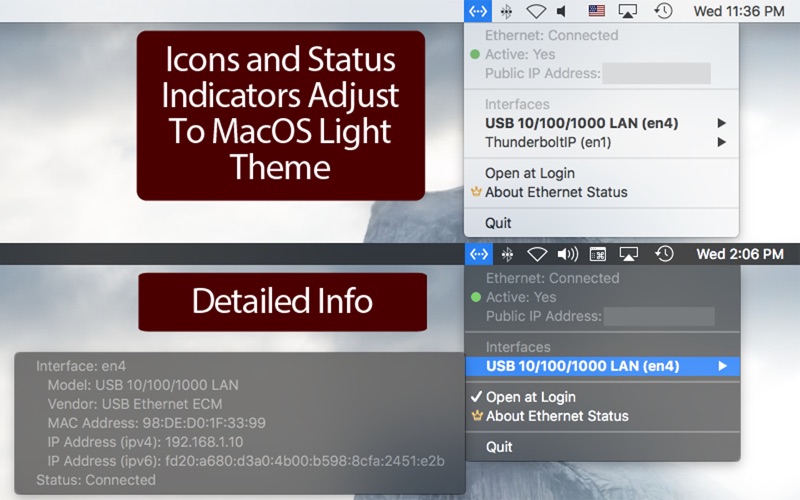
Task: Expand USB 10/100/1000 LAN (en4) in the light menu
Action: point(581,123)
